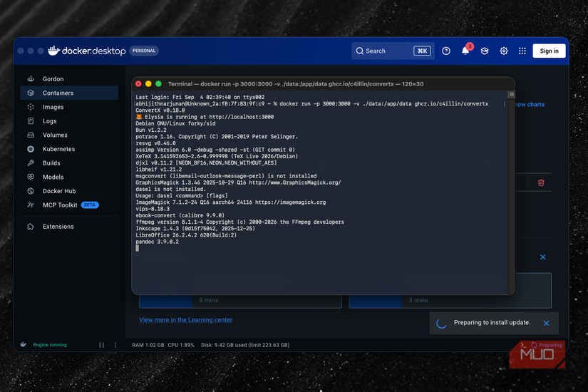The height and width of the screenshot is (392, 588).
Task: Close the learning walkthroughs panel X
Action: pyautogui.click(x=542, y=257)
